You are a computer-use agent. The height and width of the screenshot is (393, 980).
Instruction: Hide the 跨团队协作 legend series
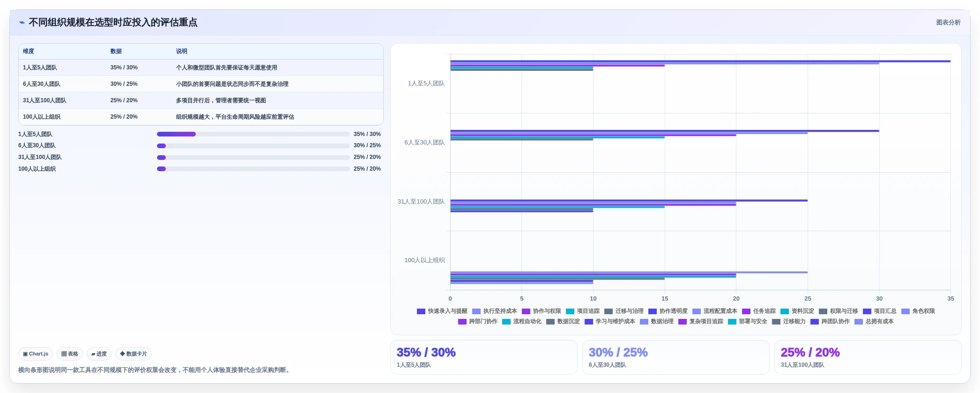click(x=830, y=322)
